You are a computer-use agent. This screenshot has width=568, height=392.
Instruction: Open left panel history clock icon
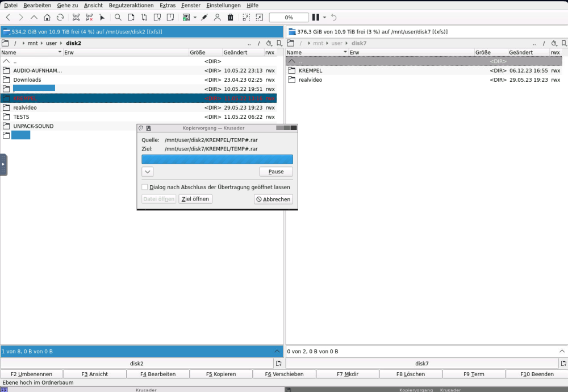pyautogui.click(x=269, y=43)
